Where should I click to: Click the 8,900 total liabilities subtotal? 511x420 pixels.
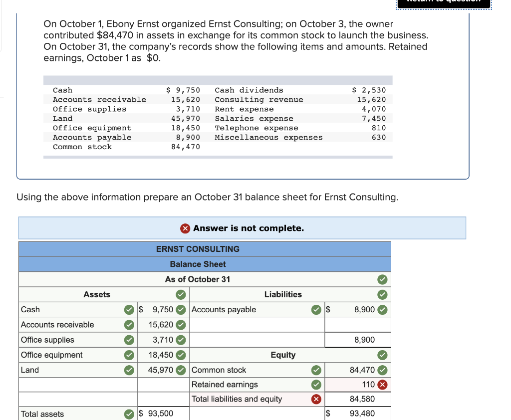[x=364, y=340]
